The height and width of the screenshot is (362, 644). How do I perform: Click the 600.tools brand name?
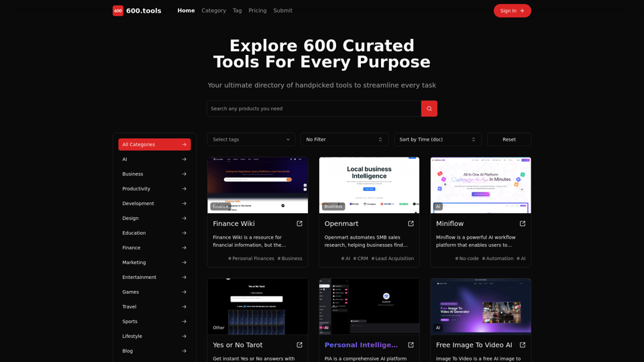144,11
